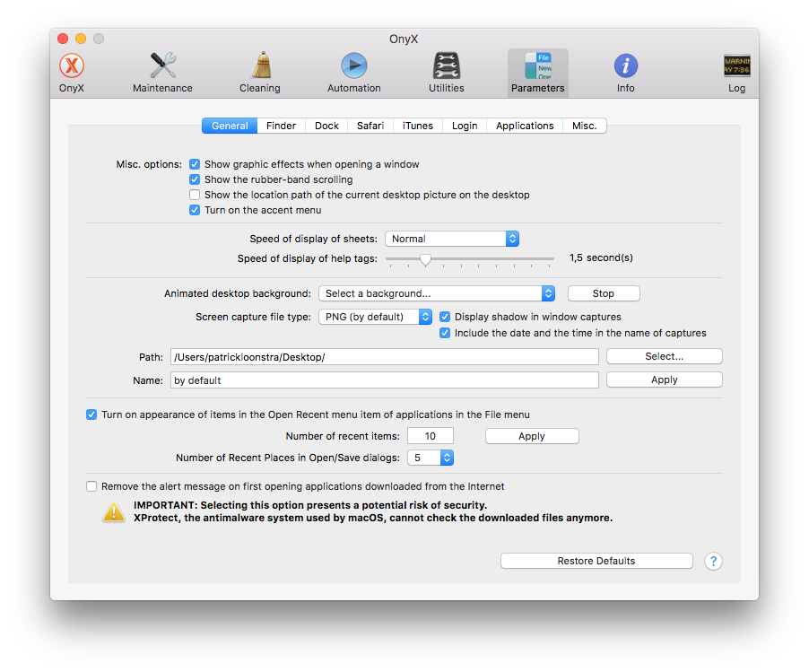The image size is (809, 672).
Task: Click the IMPORTANT security warning text
Action: (373, 511)
